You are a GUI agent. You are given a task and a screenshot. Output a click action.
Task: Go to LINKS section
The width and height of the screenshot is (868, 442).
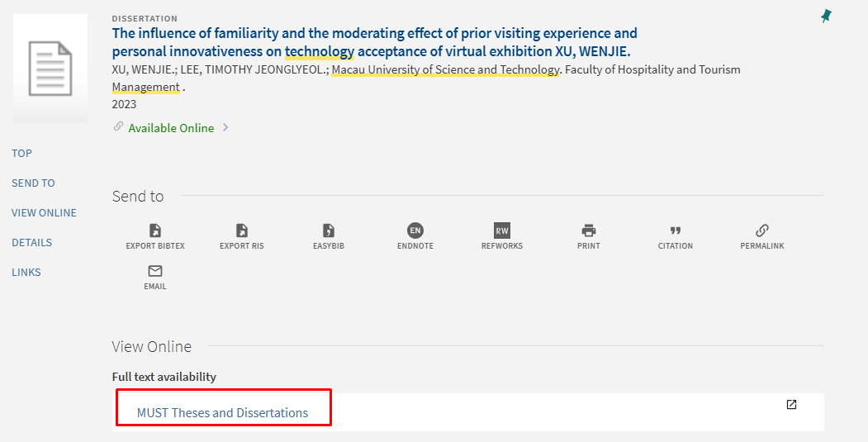[26, 272]
